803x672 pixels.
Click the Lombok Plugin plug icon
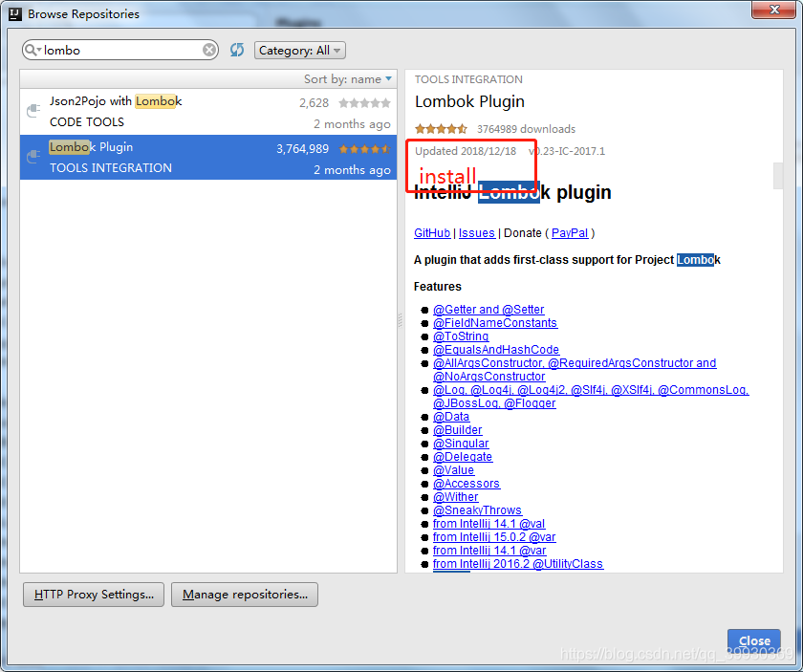click(33, 156)
